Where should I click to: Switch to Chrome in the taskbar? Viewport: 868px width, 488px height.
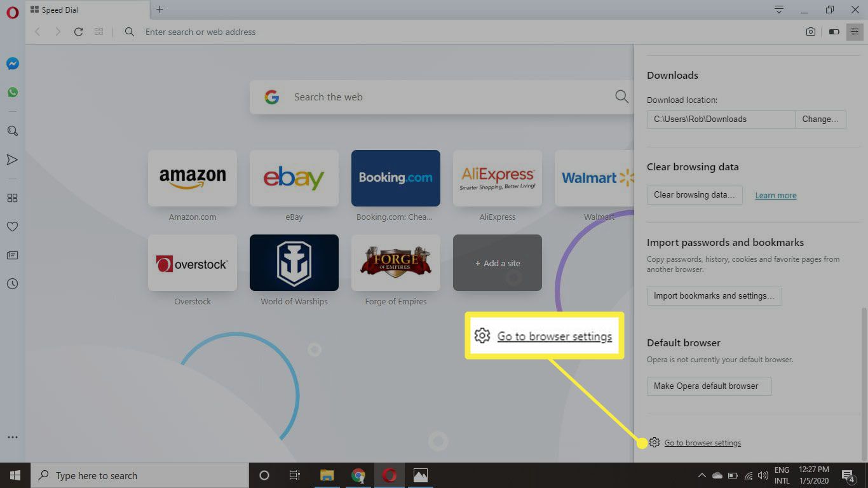(x=358, y=475)
